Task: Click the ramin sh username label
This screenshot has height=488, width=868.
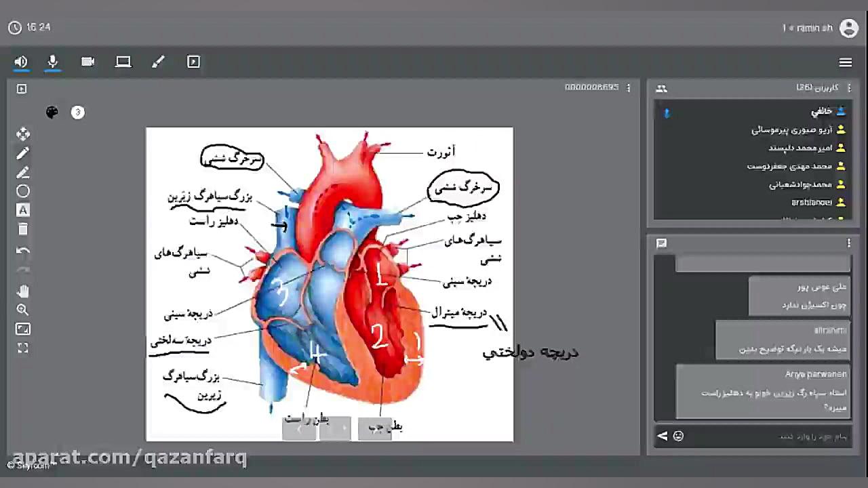Action: pos(807,28)
